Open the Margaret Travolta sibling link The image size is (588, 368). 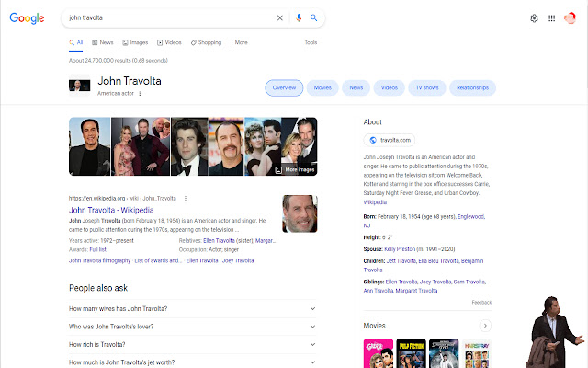pos(416,291)
